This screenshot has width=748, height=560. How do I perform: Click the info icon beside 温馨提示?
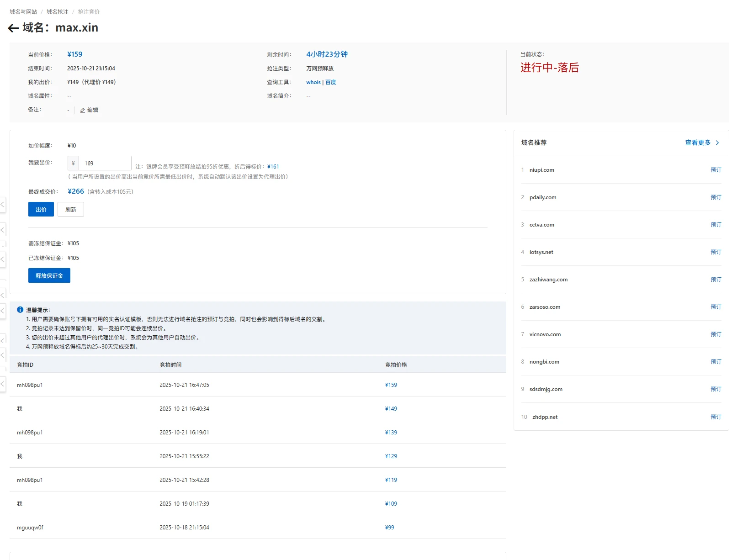(x=20, y=310)
